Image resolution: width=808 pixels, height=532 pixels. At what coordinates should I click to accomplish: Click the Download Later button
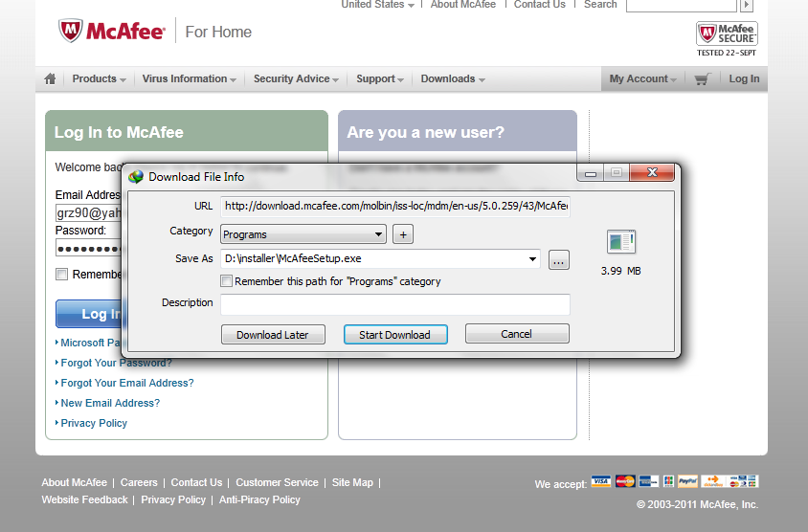pyautogui.click(x=273, y=335)
